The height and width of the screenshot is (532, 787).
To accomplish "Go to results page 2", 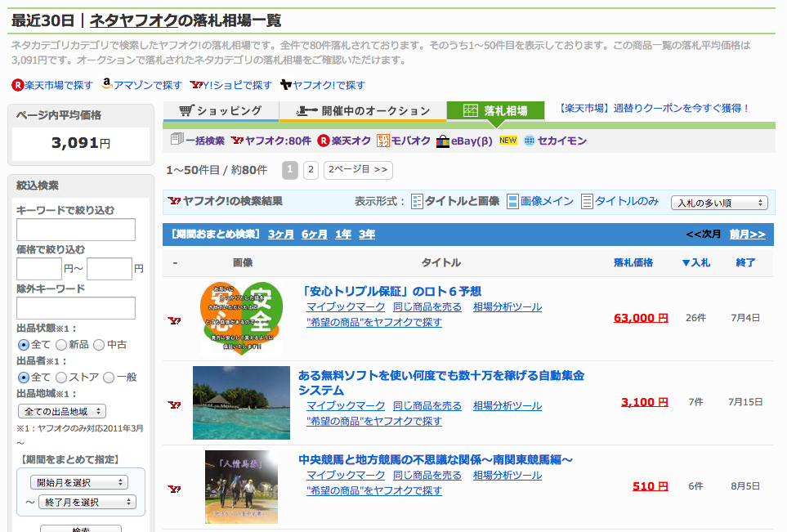I will [x=311, y=170].
